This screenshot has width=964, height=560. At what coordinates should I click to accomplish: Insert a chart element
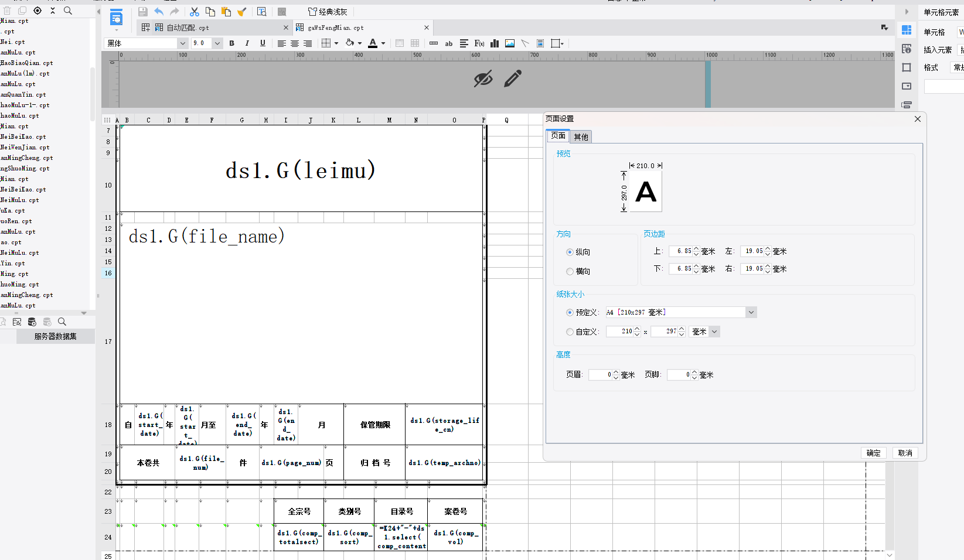point(495,43)
